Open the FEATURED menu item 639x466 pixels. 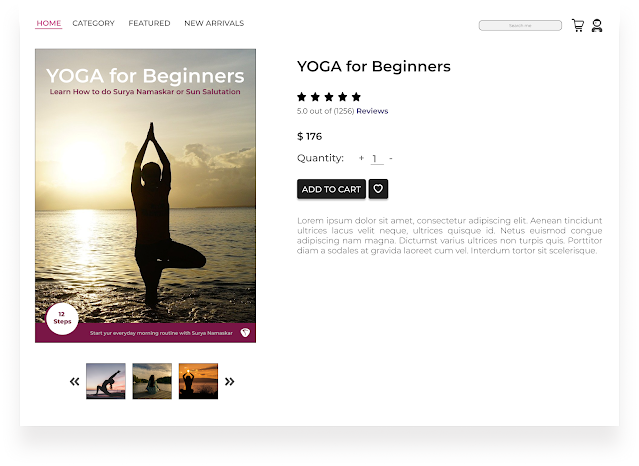click(149, 23)
